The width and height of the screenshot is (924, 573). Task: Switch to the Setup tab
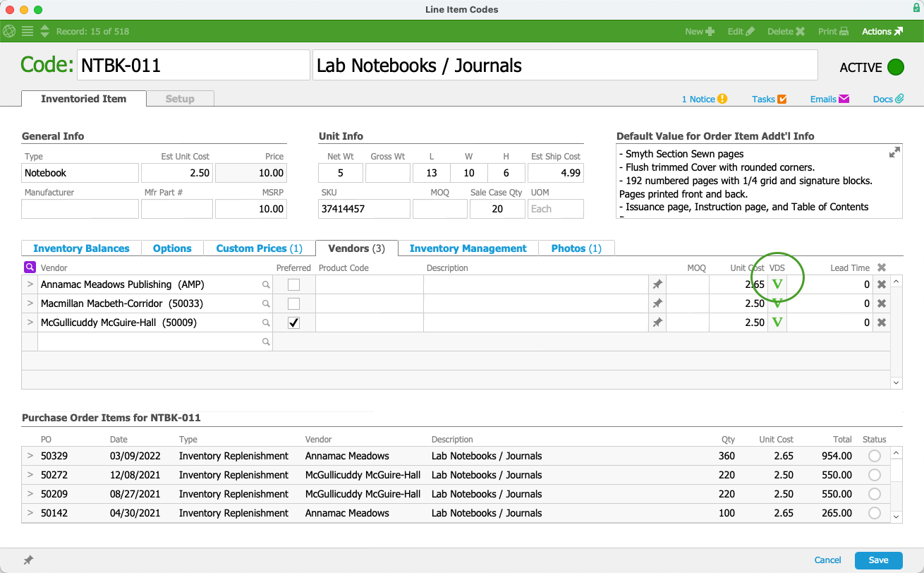(x=180, y=99)
